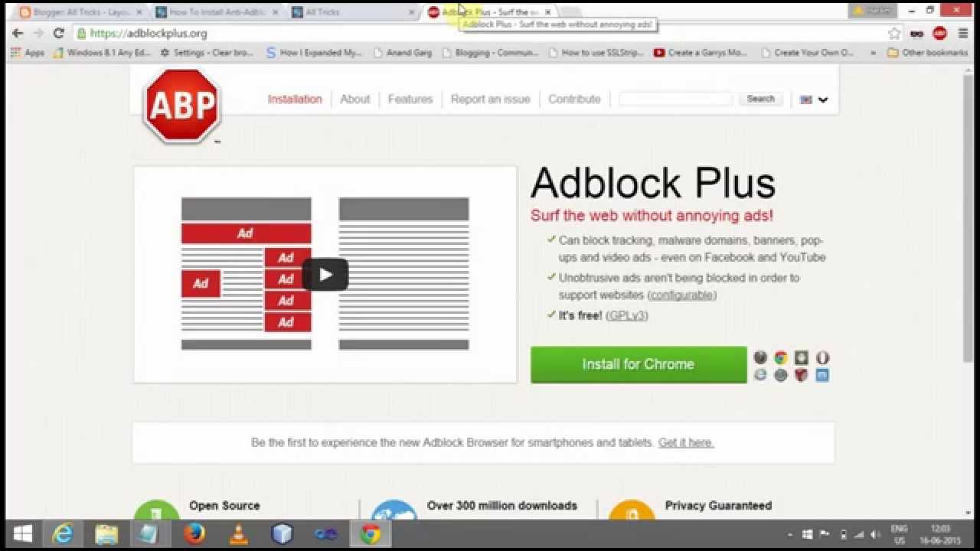Click the ABP logo on the website
Screen dimensions: 980x551
182,106
